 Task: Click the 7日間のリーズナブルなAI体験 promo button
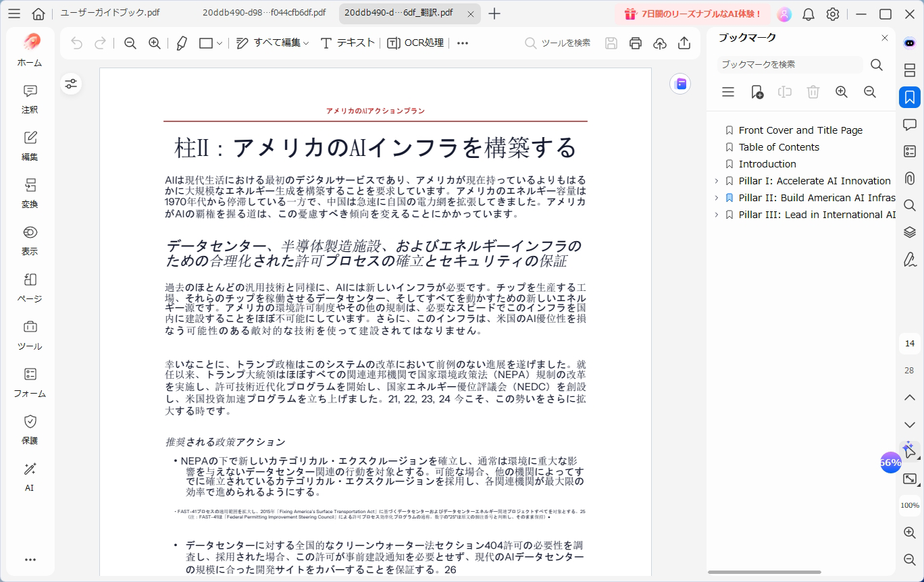pyautogui.click(x=692, y=14)
